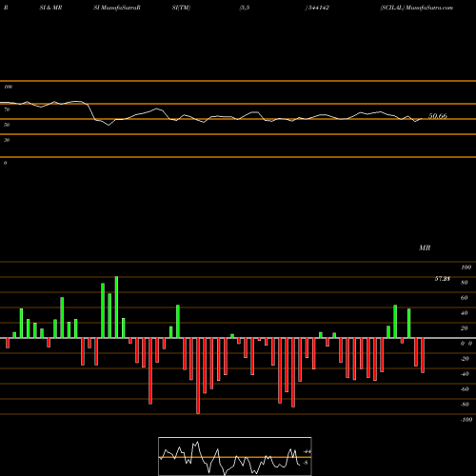Click the RSI axis label 100 on left

click(8, 87)
